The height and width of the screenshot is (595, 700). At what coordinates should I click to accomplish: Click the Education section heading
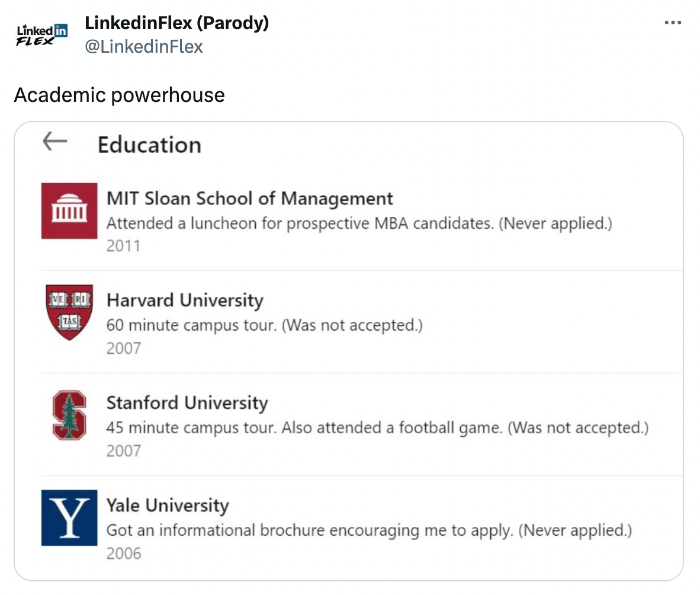point(149,145)
